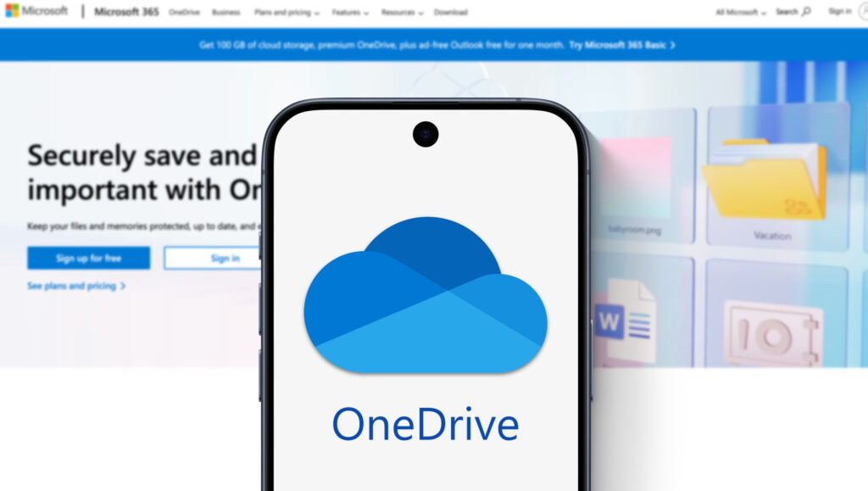This screenshot has height=491, width=868.
Task: Click Download in the top navigation
Action: 451,12
